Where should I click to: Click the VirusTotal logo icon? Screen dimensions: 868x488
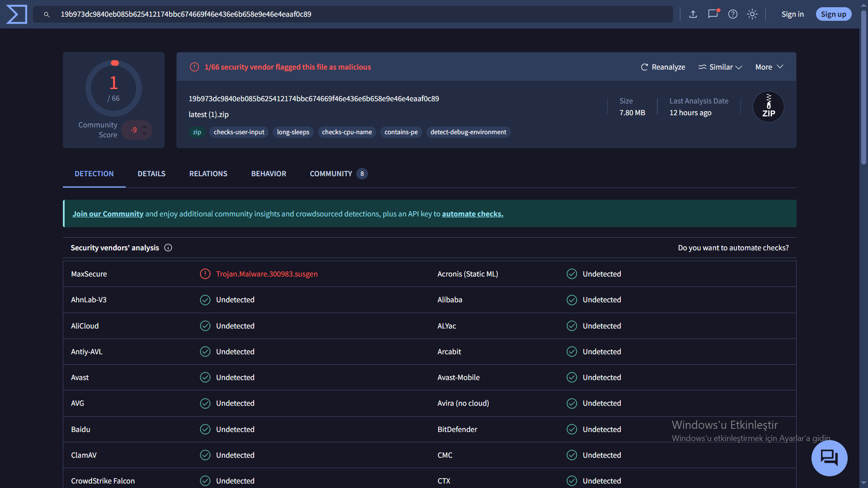point(17,14)
